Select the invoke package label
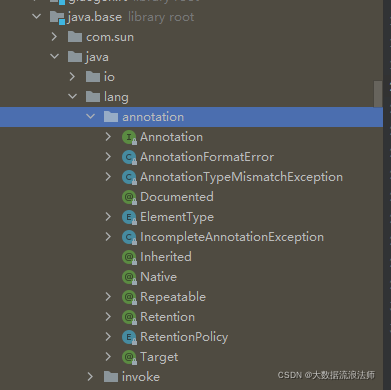 click(x=141, y=377)
